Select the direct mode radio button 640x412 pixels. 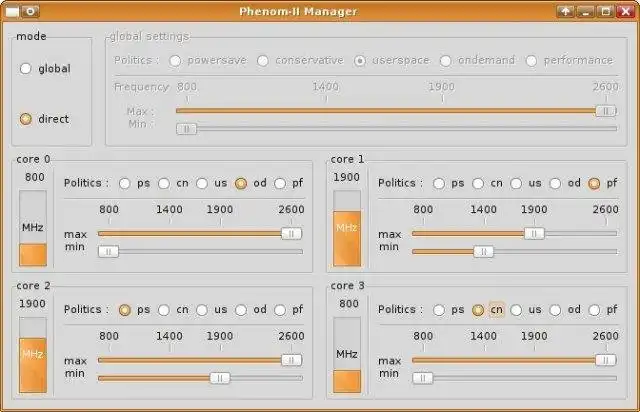(x=25, y=119)
